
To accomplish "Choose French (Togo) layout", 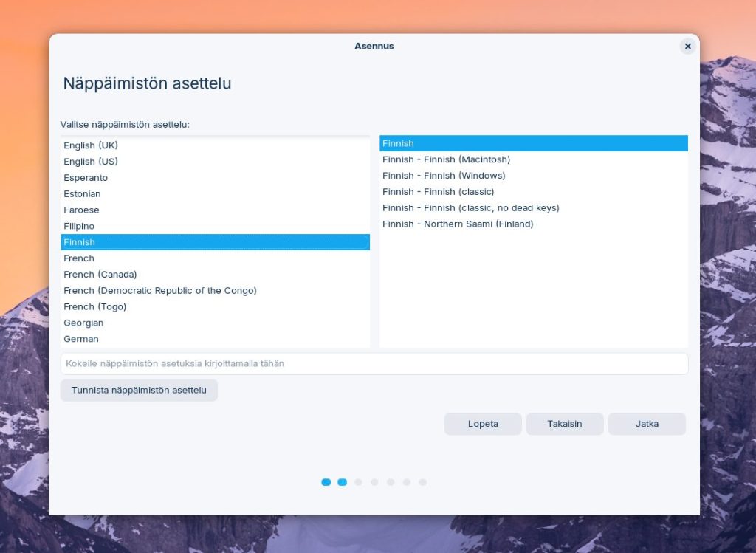I will point(215,306).
